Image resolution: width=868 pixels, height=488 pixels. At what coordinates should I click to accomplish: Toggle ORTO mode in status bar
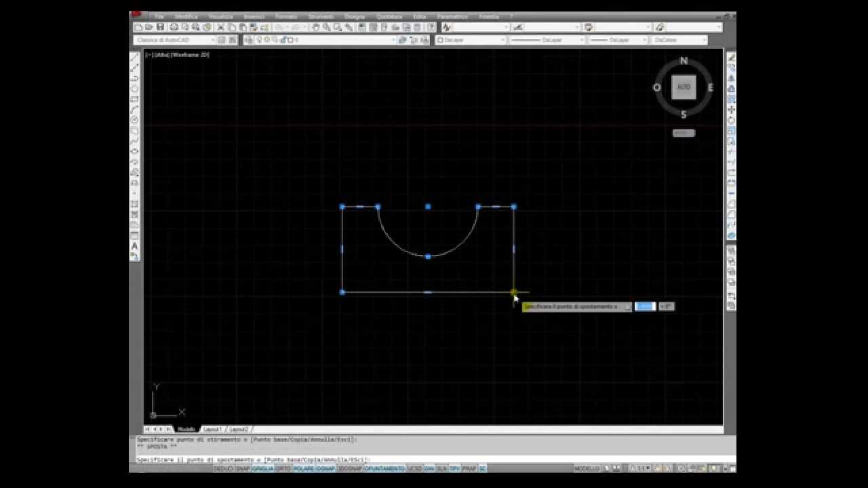(283, 468)
